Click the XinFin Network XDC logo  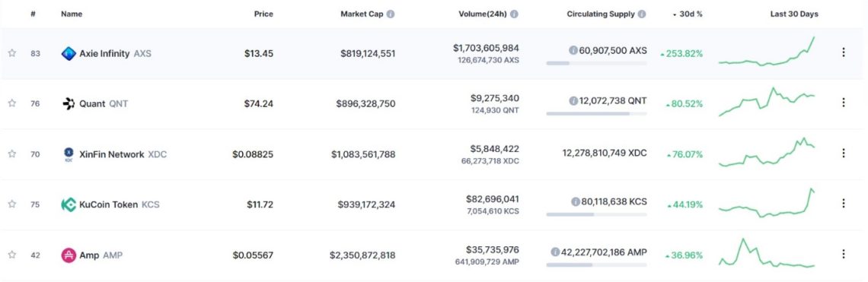pos(68,154)
